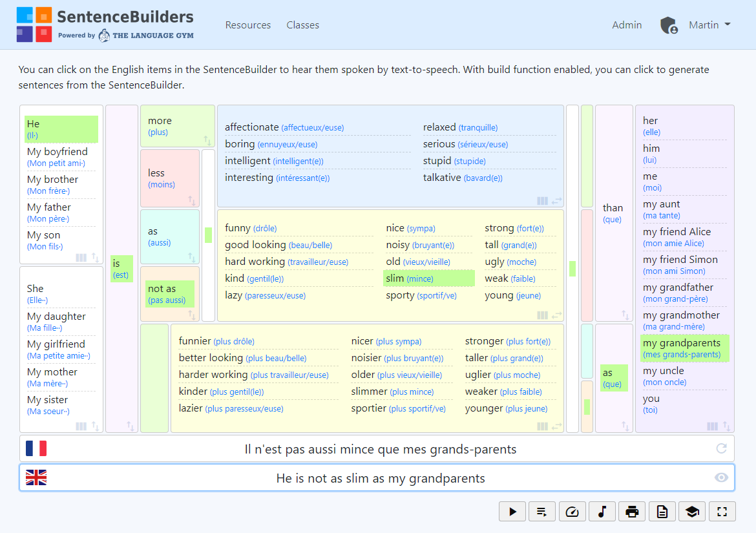Click the fullscreen icon button
The width and height of the screenshot is (756, 533).
point(722,512)
